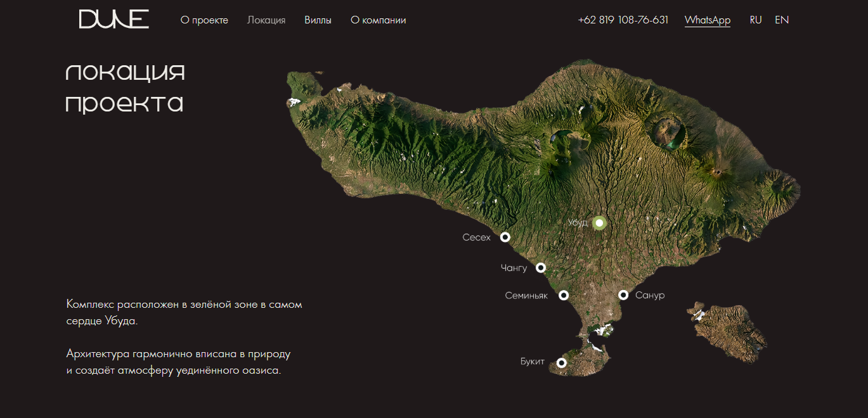
Task: Select the Сесех map marker
Action: [505, 237]
